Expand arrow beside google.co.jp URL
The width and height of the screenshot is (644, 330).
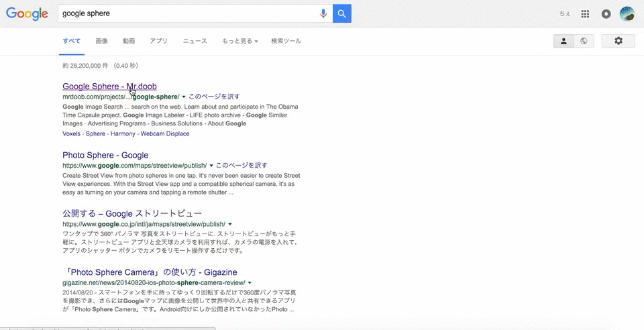pos(229,225)
